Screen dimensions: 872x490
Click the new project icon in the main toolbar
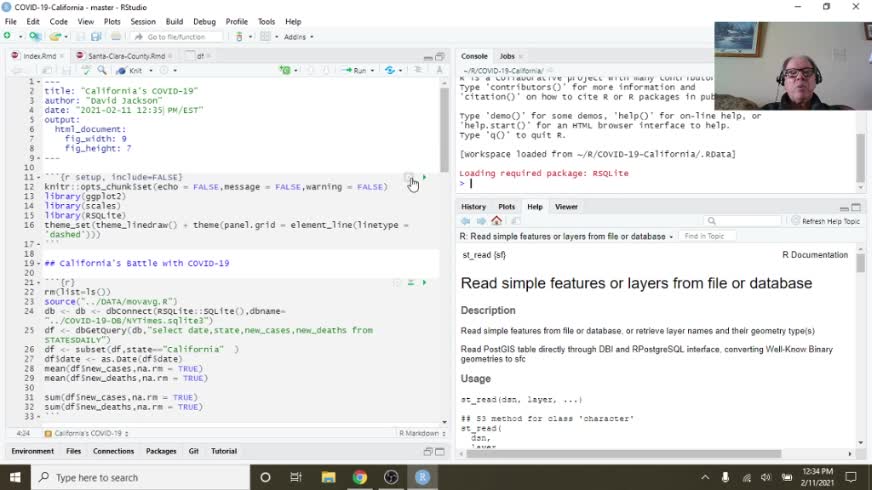(34, 36)
